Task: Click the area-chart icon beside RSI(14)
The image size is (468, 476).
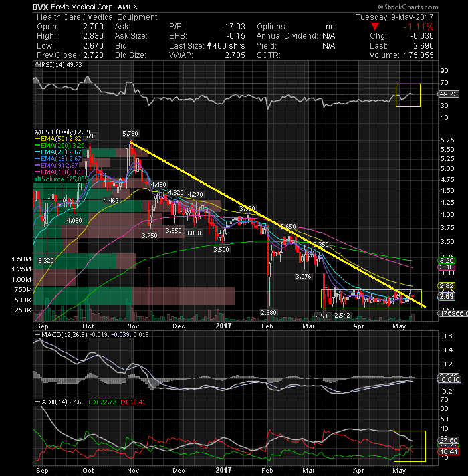Action: [x=37, y=64]
